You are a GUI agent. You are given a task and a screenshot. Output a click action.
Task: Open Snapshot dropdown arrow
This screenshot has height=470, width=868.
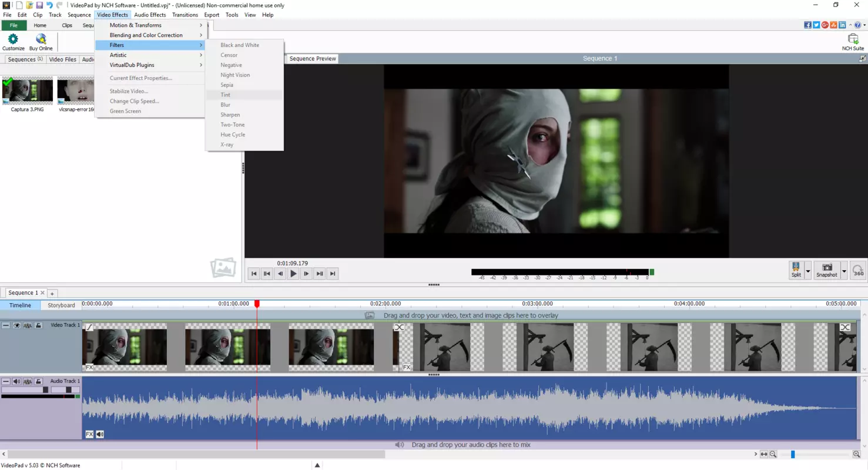point(844,271)
